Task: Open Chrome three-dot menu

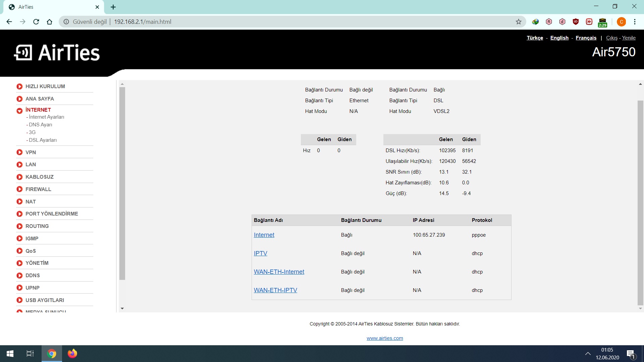Action: [635, 22]
